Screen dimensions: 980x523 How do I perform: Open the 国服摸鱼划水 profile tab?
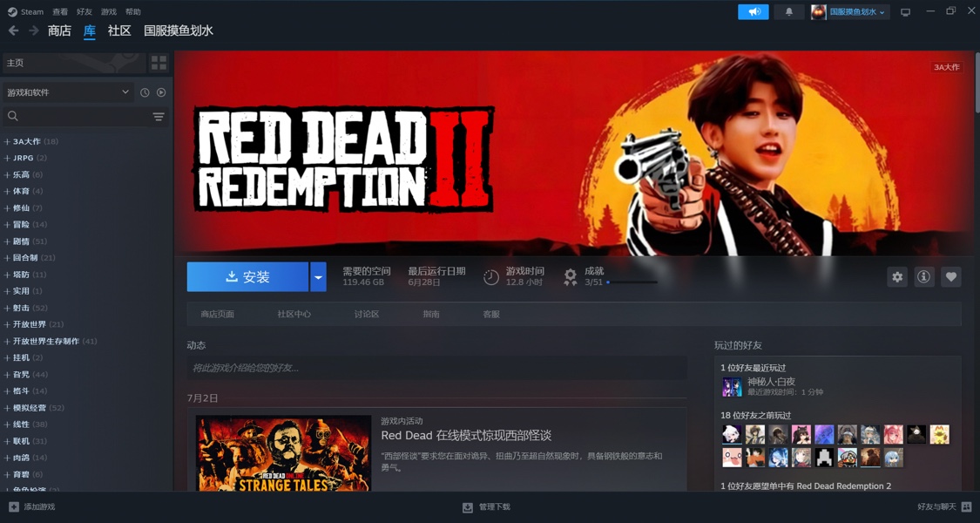(179, 31)
